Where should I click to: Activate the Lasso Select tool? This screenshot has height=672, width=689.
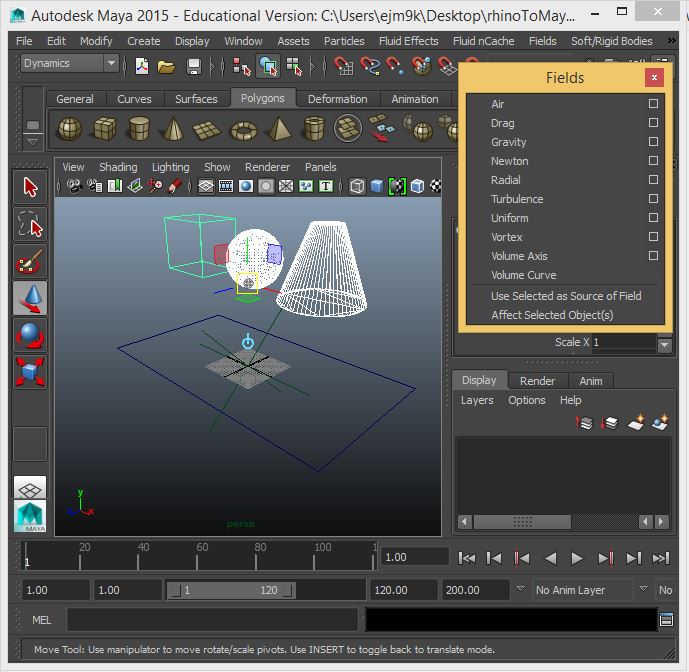point(30,225)
